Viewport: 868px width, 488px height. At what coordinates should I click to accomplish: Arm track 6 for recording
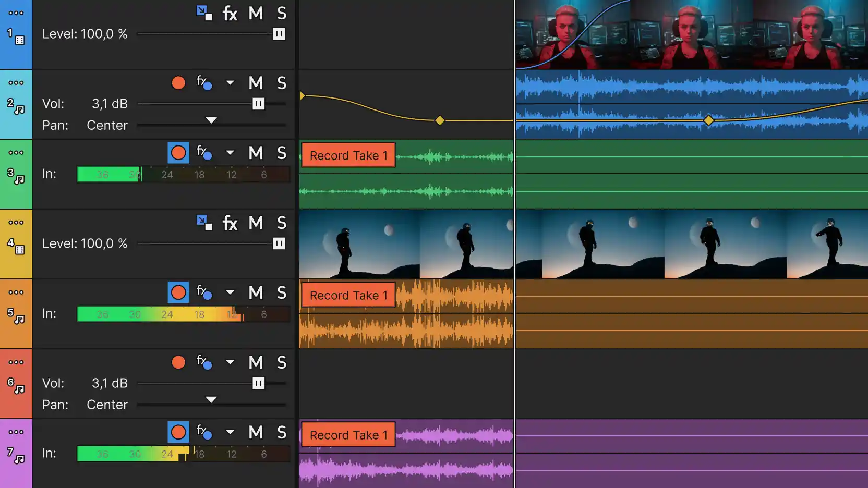178,362
